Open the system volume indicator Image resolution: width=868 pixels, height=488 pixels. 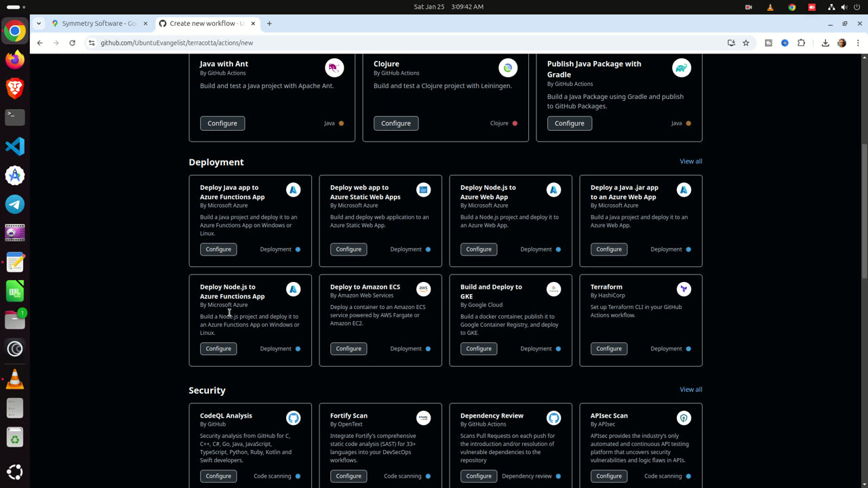pos(844,7)
